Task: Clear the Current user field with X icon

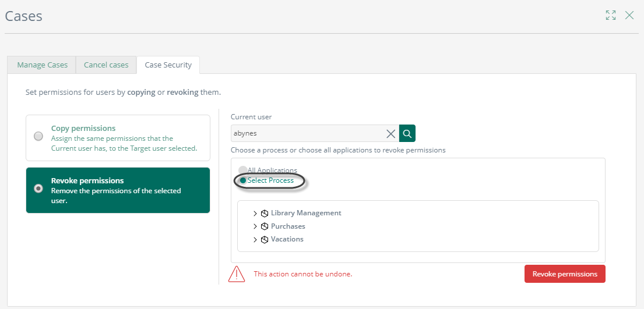Action: [391, 133]
